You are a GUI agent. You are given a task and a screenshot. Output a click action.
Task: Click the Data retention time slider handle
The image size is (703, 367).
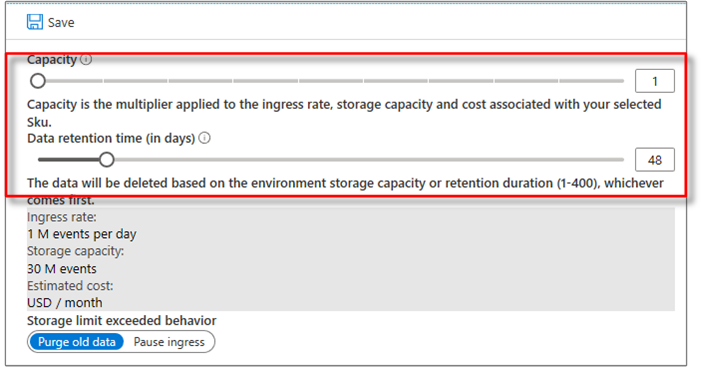[x=107, y=160]
